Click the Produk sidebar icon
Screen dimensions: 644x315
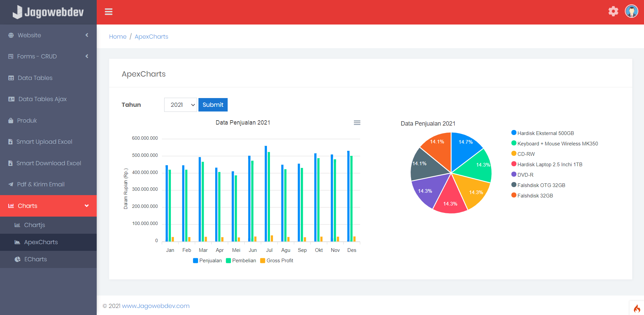click(11, 120)
